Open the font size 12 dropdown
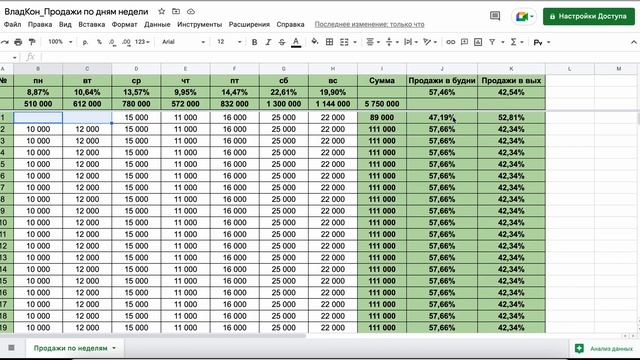The height and width of the screenshot is (360, 640). [x=229, y=42]
